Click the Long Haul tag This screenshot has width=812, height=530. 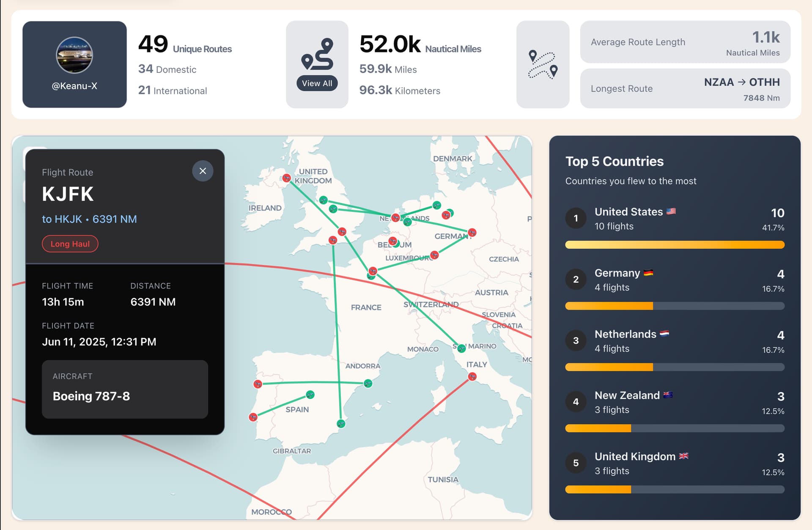click(x=70, y=244)
